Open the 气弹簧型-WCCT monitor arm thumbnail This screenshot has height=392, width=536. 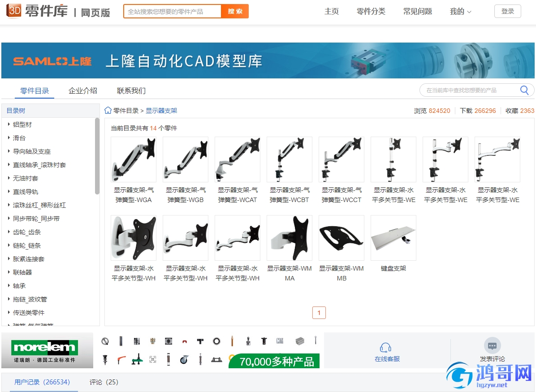pos(341,159)
